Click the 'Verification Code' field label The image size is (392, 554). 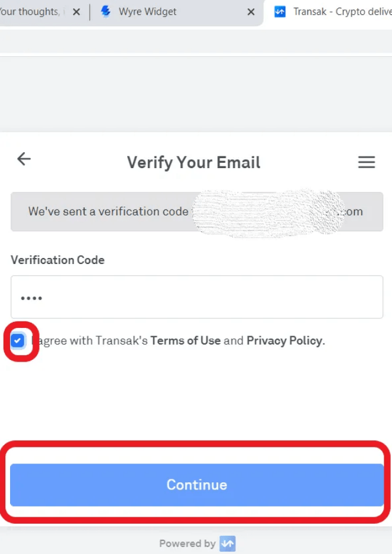click(x=57, y=260)
